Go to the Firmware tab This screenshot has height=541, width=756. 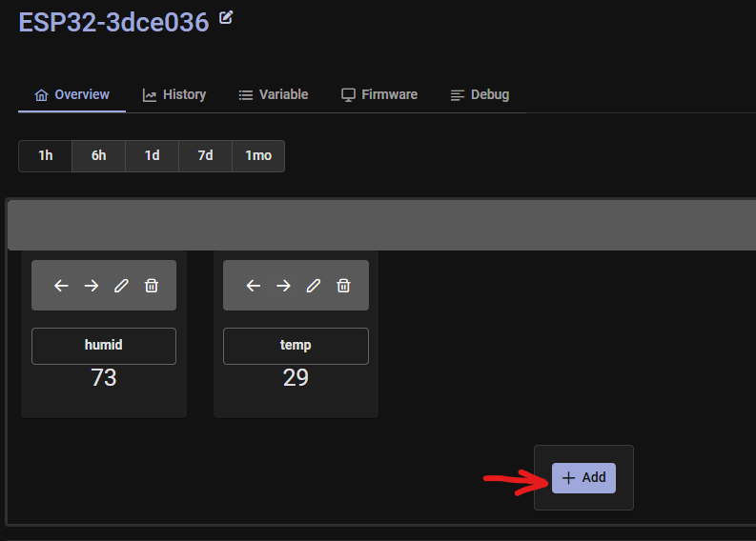[x=379, y=94]
